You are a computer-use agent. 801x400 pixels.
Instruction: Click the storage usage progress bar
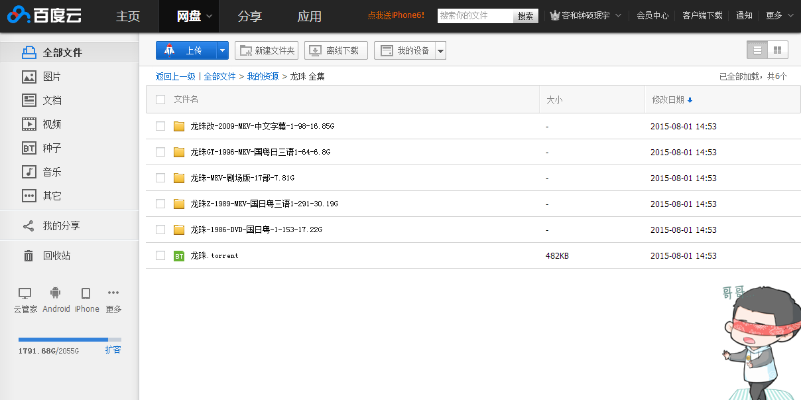(x=69, y=340)
